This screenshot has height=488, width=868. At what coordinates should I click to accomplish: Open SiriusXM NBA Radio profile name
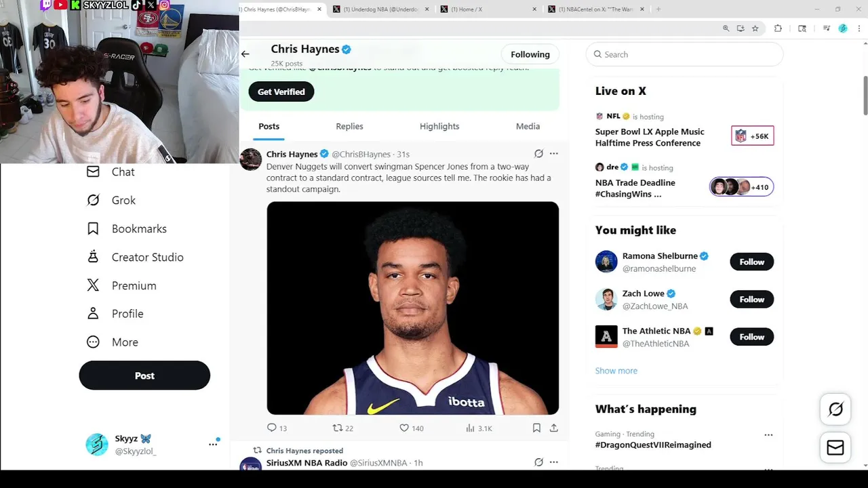pos(307,463)
